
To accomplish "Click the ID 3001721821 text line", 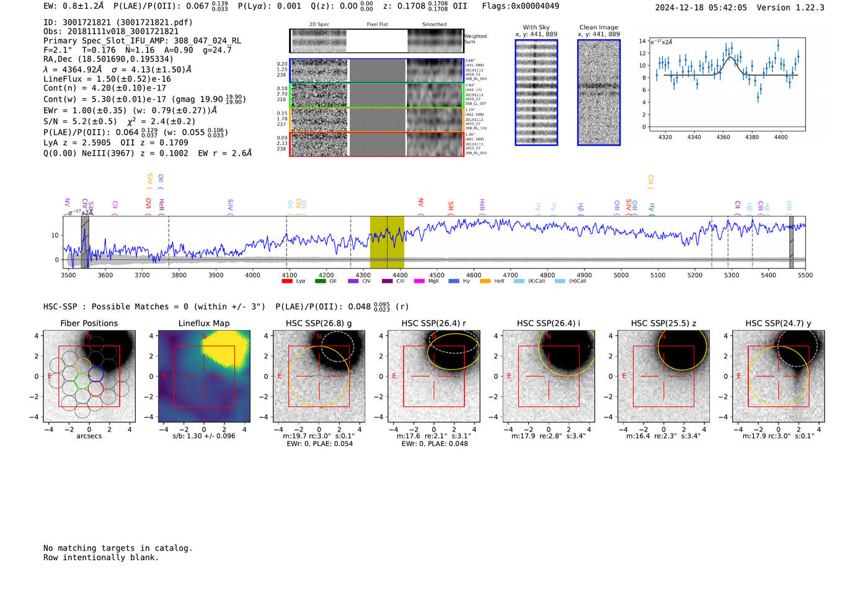I will point(118,22).
